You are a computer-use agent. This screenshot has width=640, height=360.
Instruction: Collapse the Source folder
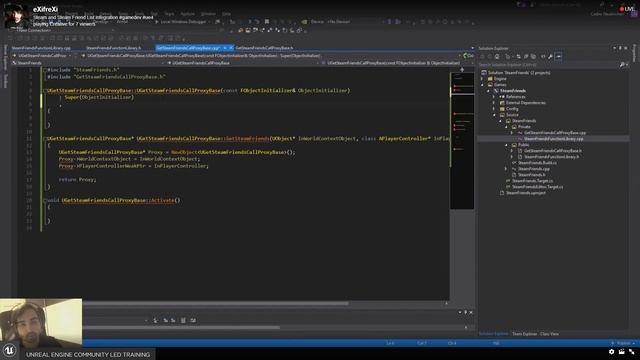(494, 115)
